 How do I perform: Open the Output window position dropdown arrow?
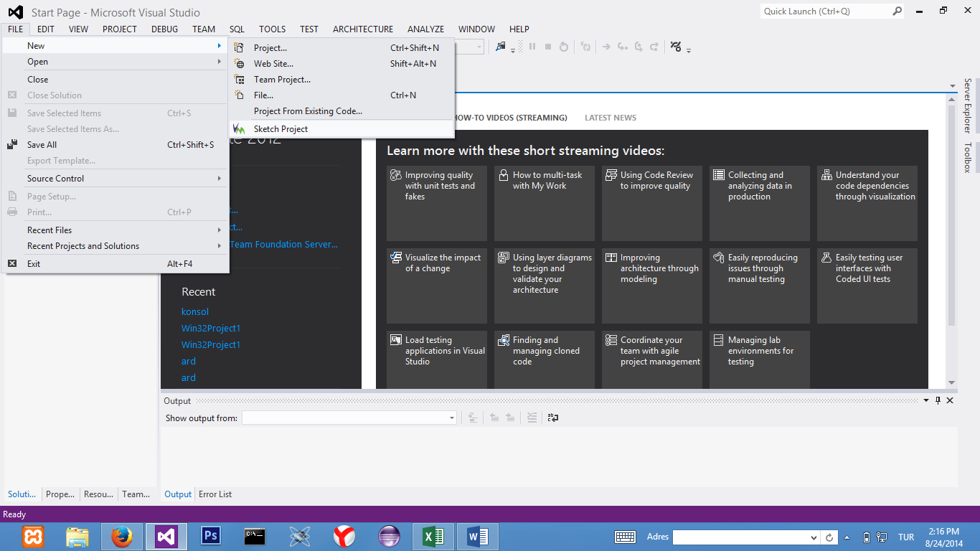pyautogui.click(x=926, y=400)
